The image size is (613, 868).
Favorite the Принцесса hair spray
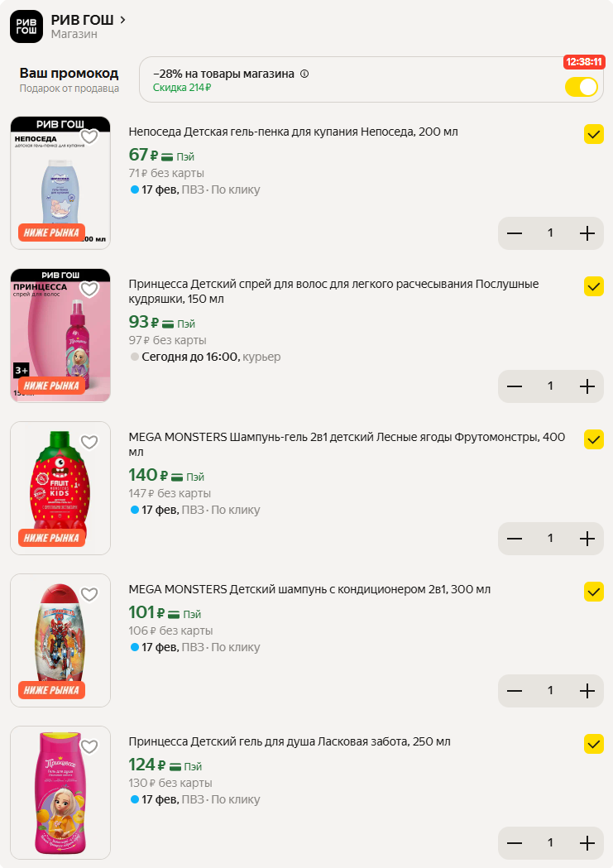[89, 290]
